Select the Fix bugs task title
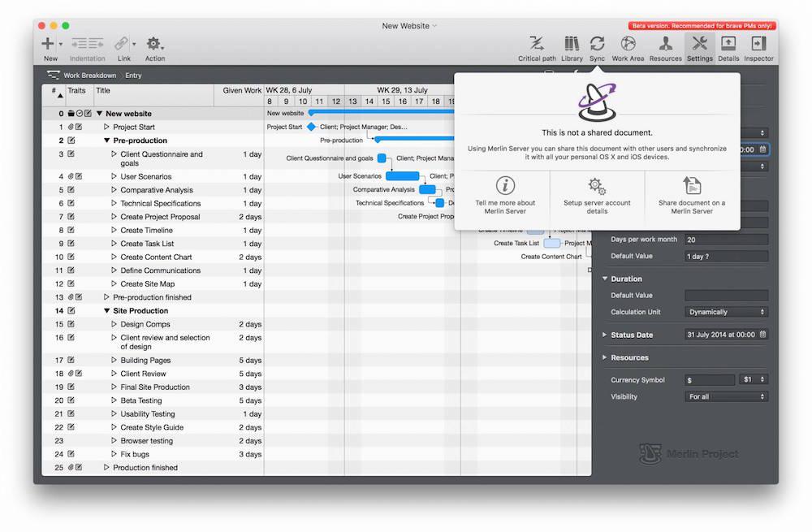The image size is (812, 532). 135,454
